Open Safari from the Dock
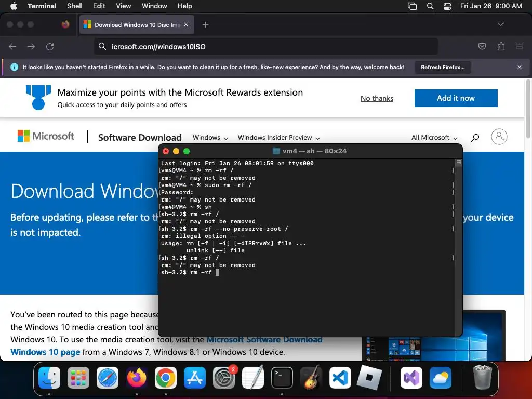This screenshot has width=532, height=399. 108,378
